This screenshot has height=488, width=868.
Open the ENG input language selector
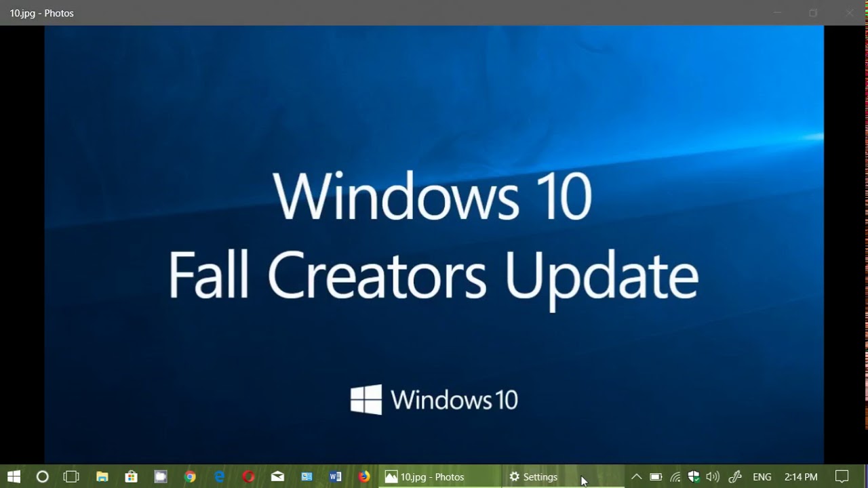tap(762, 477)
